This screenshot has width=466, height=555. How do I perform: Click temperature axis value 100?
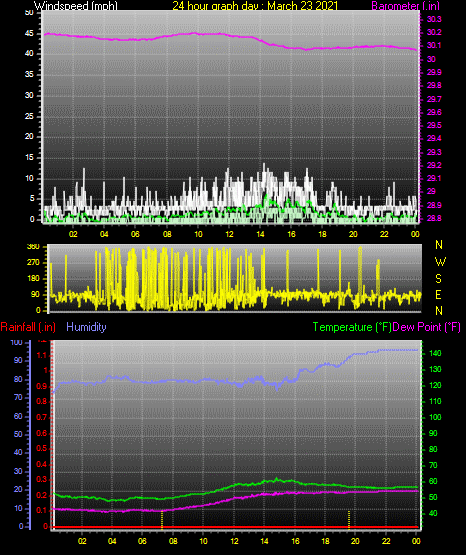(x=435, y=417)
